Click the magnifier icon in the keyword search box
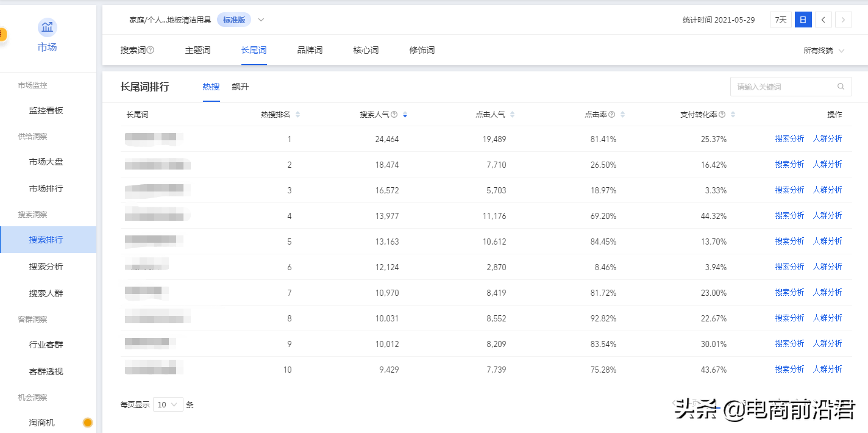 click(x=841, y=87)
